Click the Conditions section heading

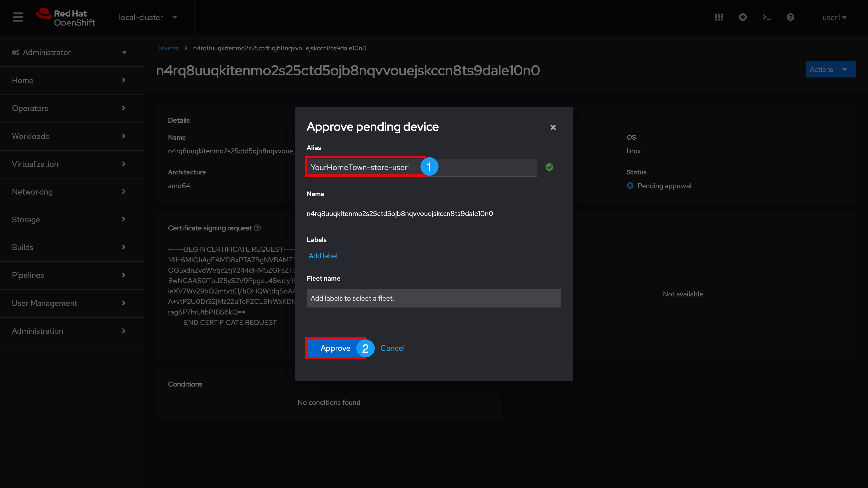click(185, 384)
